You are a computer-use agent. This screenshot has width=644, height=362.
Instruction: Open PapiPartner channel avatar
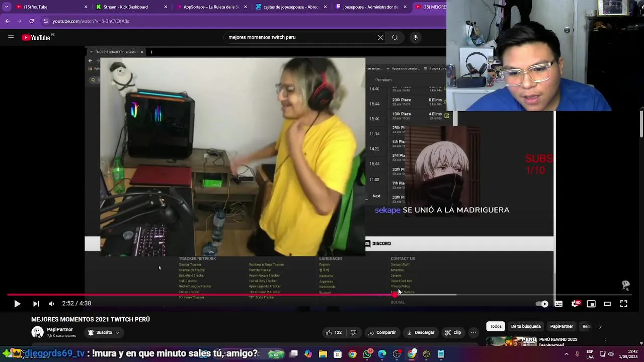[37, 332]
